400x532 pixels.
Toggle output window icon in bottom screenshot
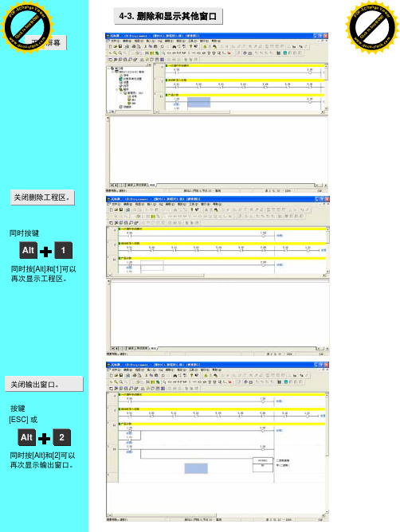coord(116,388)
